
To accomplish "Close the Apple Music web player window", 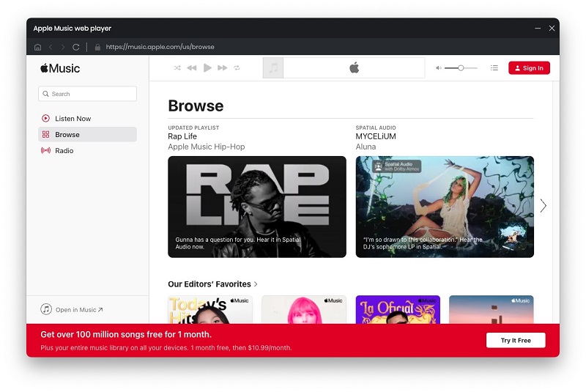I will pos(552,29).
